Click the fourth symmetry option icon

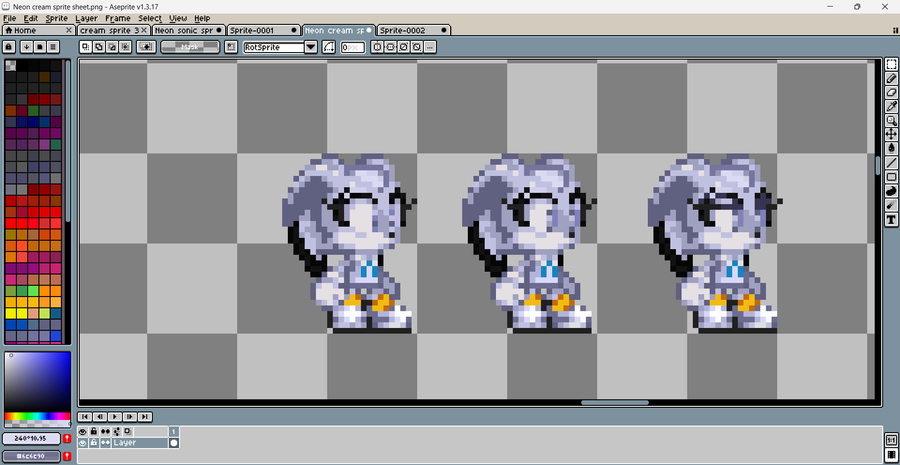(x=417, y=47)
